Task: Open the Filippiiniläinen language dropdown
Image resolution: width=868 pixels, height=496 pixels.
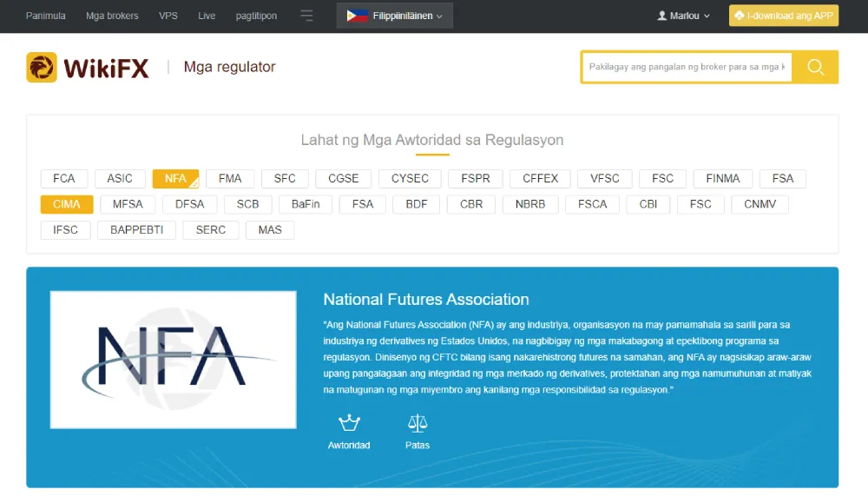Action: 395,16
